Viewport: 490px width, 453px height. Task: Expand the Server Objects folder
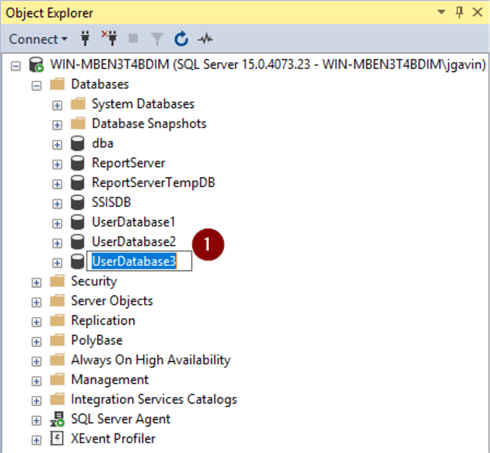36,302
